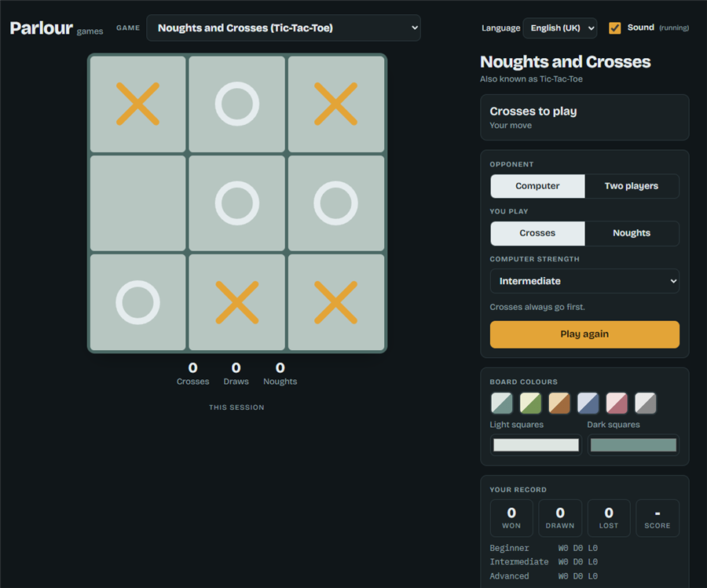Viewport: 707px width, 588px height.
Task: Click the Play again button
Action: point(584,334)
